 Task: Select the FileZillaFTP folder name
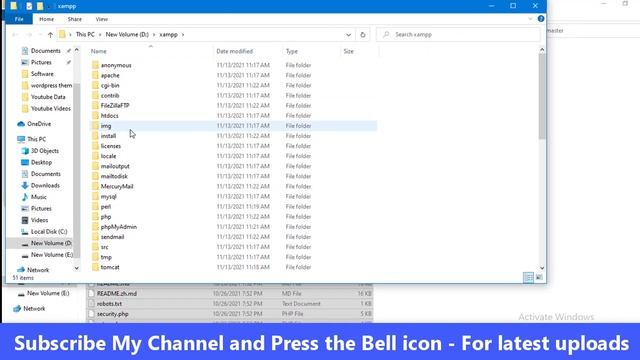tap(115, 105)
